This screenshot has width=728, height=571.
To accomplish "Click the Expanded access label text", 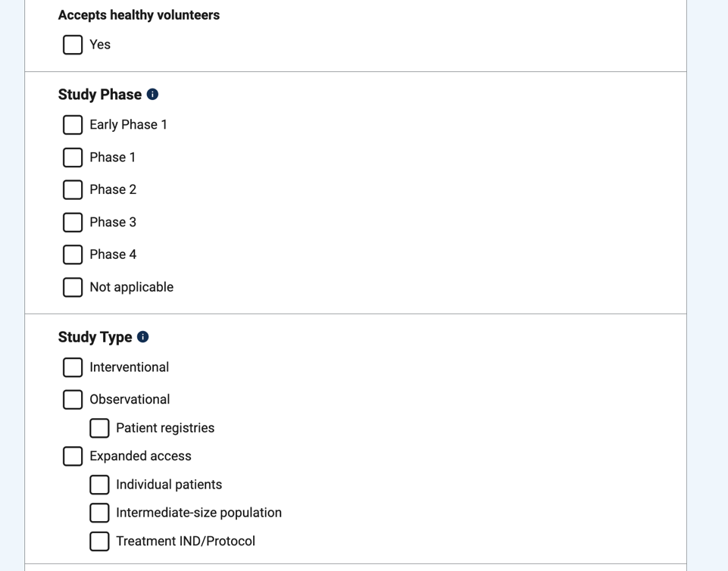I will [x=140, y=456].
